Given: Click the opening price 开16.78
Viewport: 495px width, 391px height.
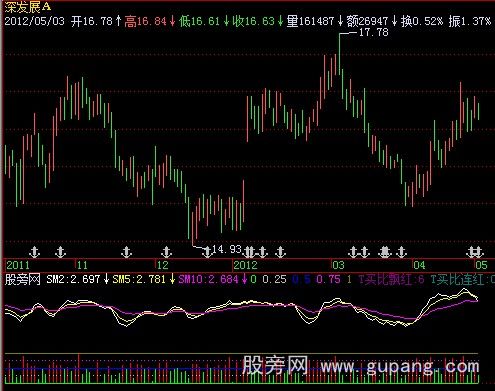Looking at the screenshot, I should (92, 21).
